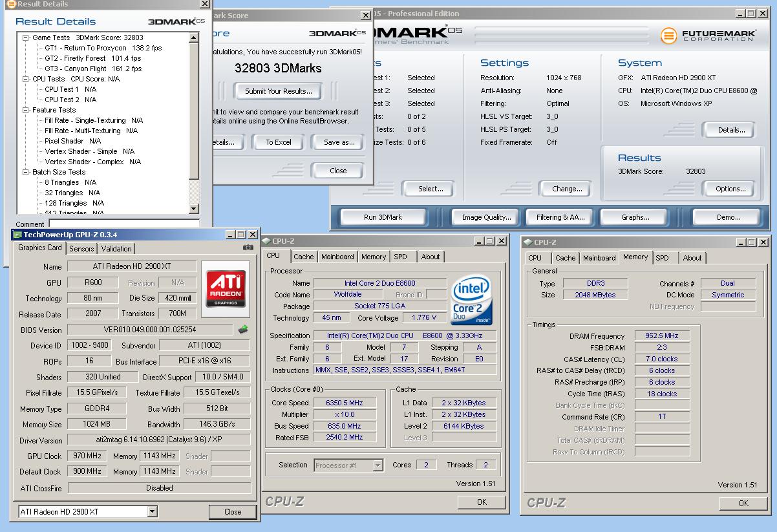Click Close in the 3DMark Score dialog
Viewport: 777px width, 532px height.
(338, 171)
